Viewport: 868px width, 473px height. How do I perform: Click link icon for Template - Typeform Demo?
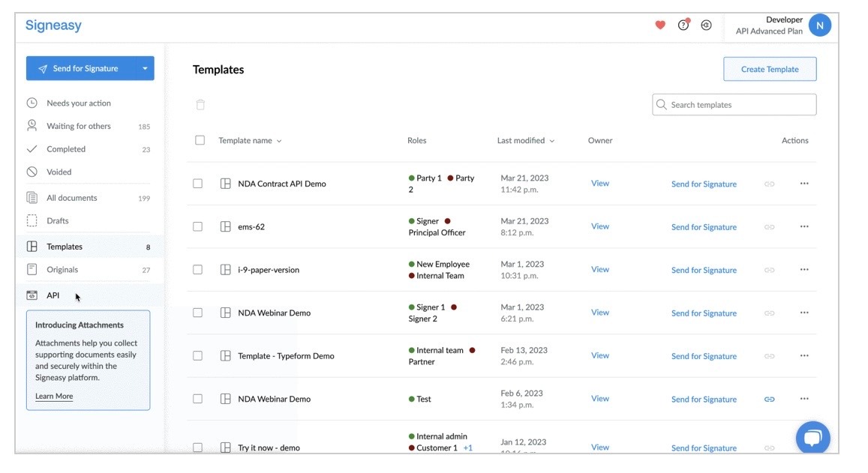tap(770, 356)
